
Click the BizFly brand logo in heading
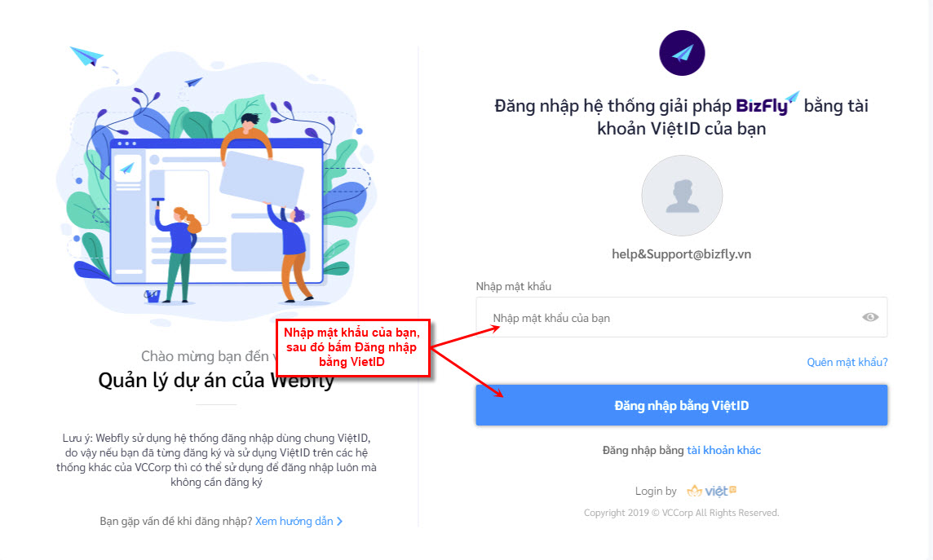767,104
